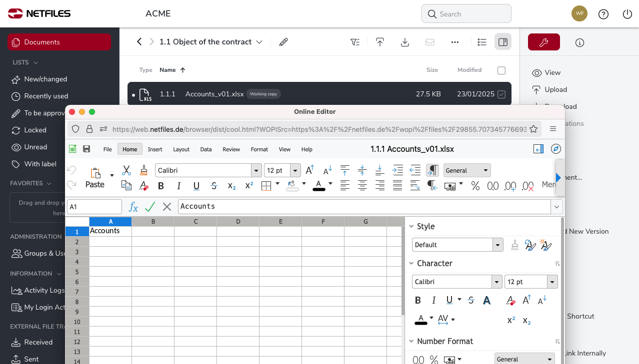Toggle Strikethrough in the toolbar

(214, 186)
